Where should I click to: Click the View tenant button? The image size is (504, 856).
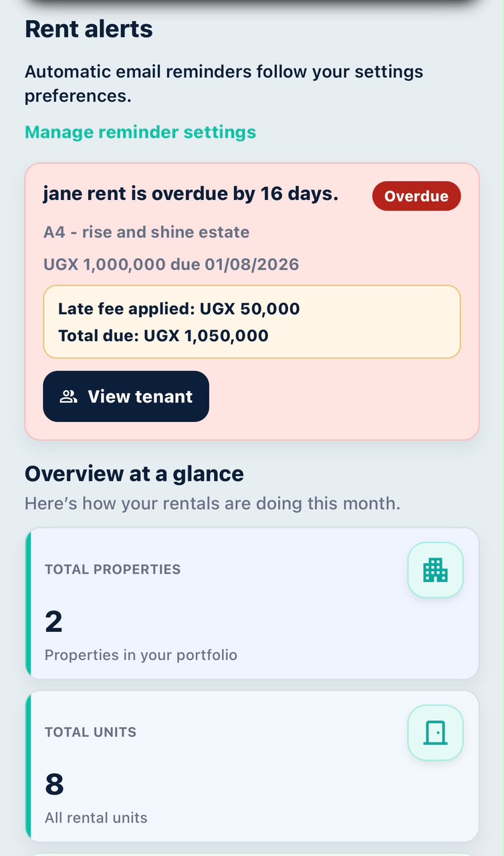tap(126, 397)
